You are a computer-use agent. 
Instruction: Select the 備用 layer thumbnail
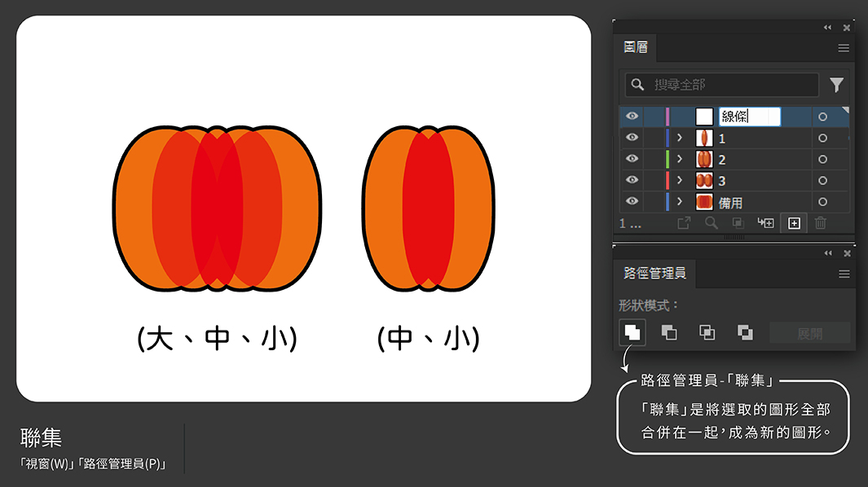pos(704,202)
